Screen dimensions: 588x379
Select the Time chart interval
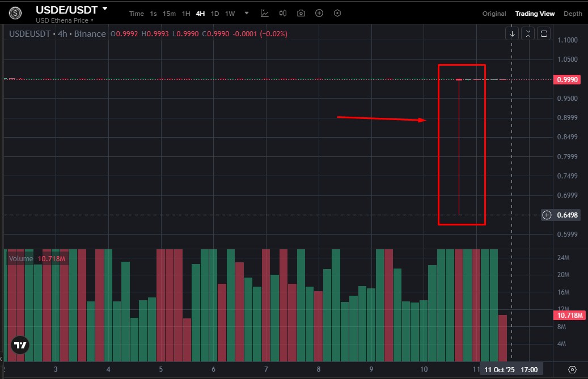[x=136, y=14]
